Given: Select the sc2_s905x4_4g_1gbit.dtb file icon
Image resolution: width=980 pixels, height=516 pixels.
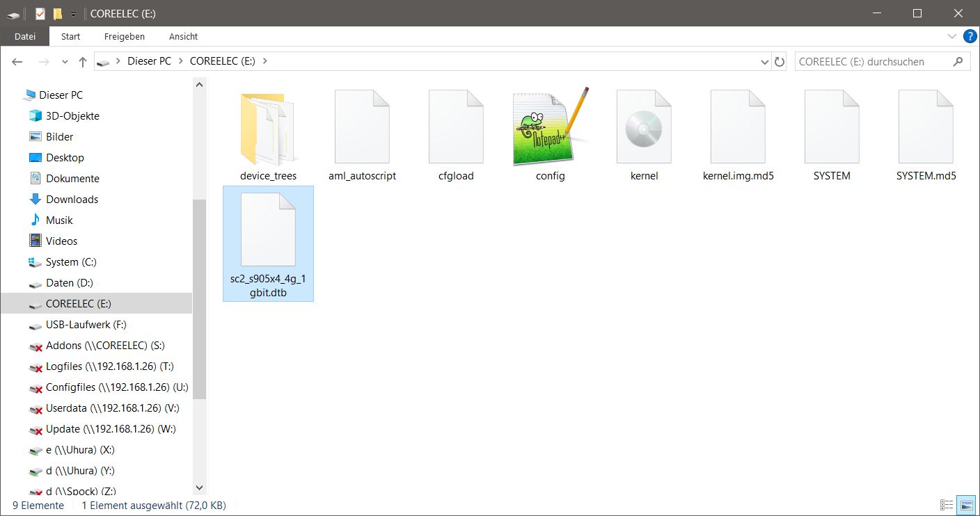Looking at the screenshot, I should point(268,230).
